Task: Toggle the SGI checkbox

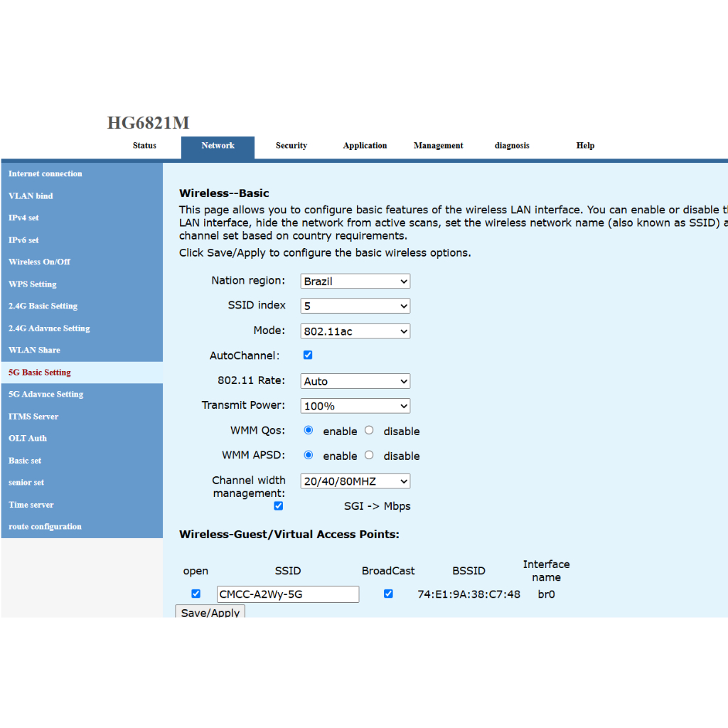Action: 278,505
